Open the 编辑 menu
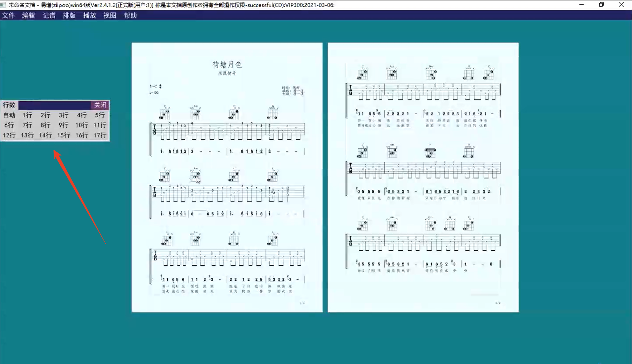The image size is (632, 364). [x=28, y=15]
